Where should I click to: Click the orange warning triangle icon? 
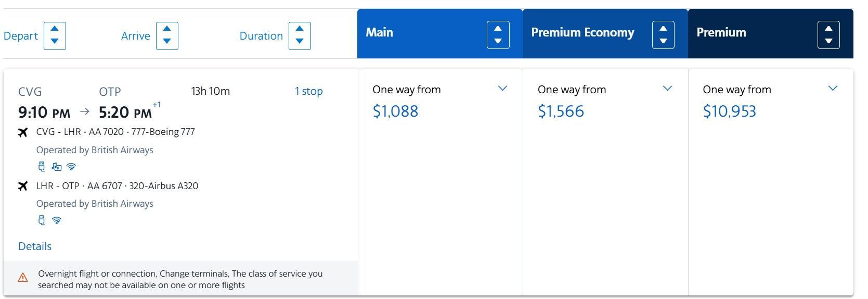click(23, 278)
